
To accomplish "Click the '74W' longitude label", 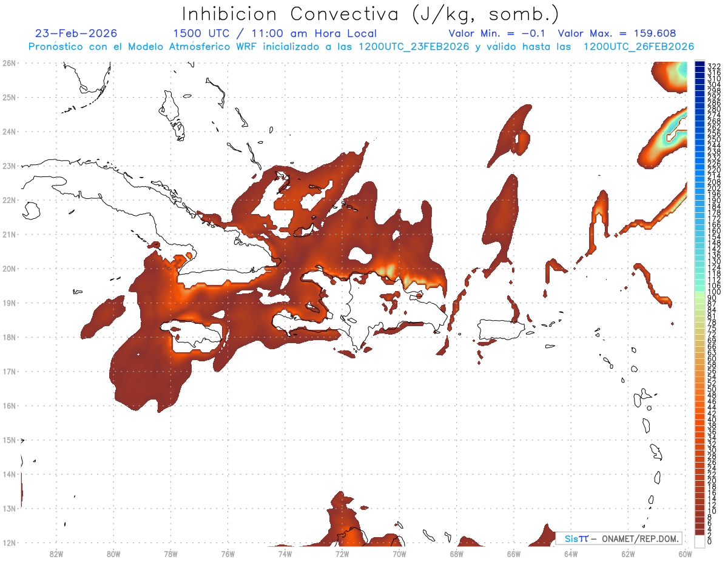I will [285, 554].
